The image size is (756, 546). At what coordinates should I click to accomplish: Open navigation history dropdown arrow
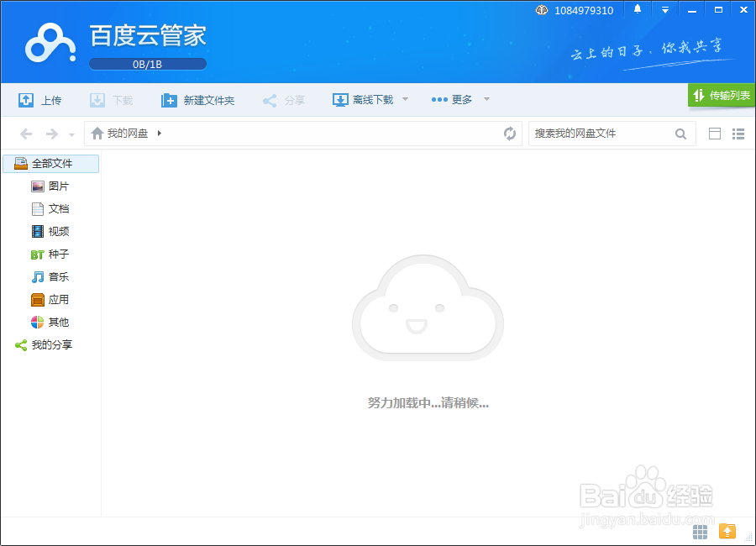[x=72, y=134]
